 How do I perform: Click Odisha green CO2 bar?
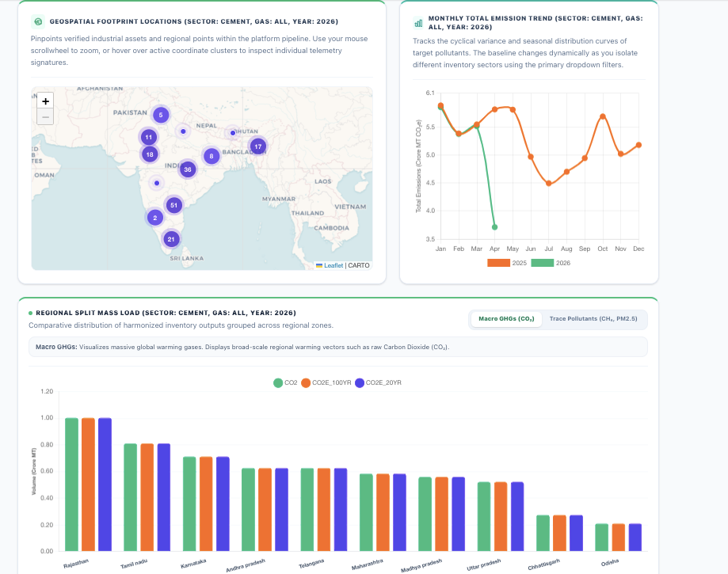point(602,538)
